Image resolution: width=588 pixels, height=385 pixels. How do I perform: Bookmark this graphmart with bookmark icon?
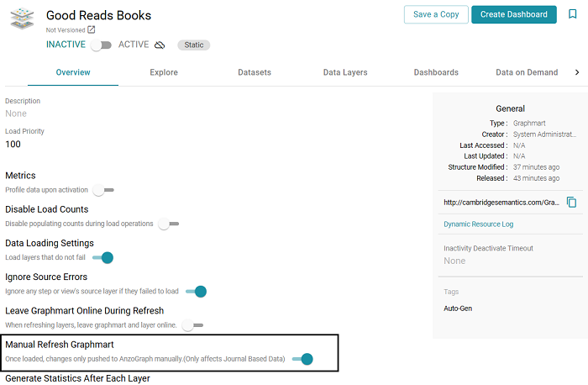(572, 14)
